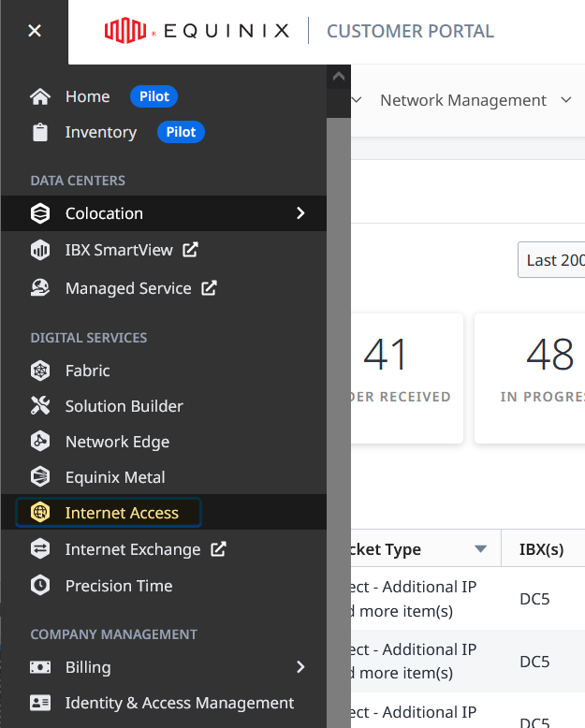Click the Fabric hexagon icon
The width and height of the screenshot is (585, 728).
(x=40, y=371)
